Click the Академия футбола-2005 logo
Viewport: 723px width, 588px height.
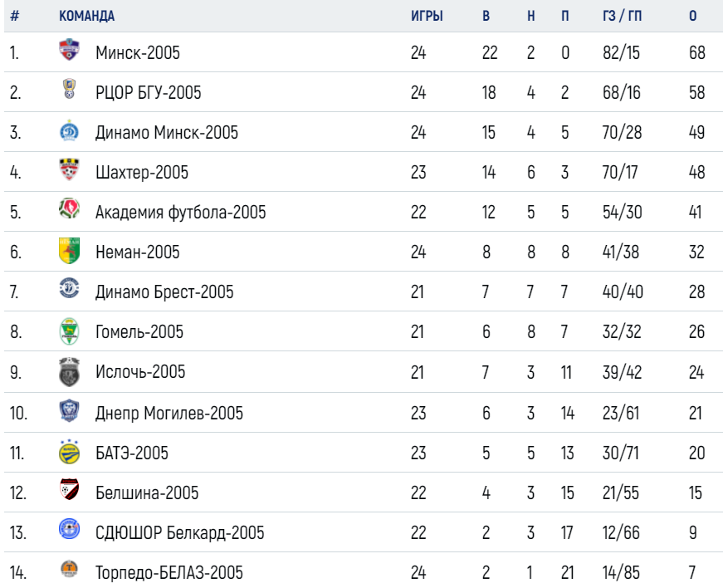pyautogui.click(x=69, y=209)
